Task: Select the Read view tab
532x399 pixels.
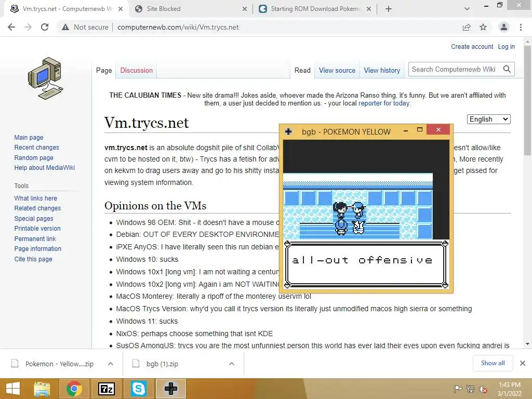Action: (x=302, y=70)
